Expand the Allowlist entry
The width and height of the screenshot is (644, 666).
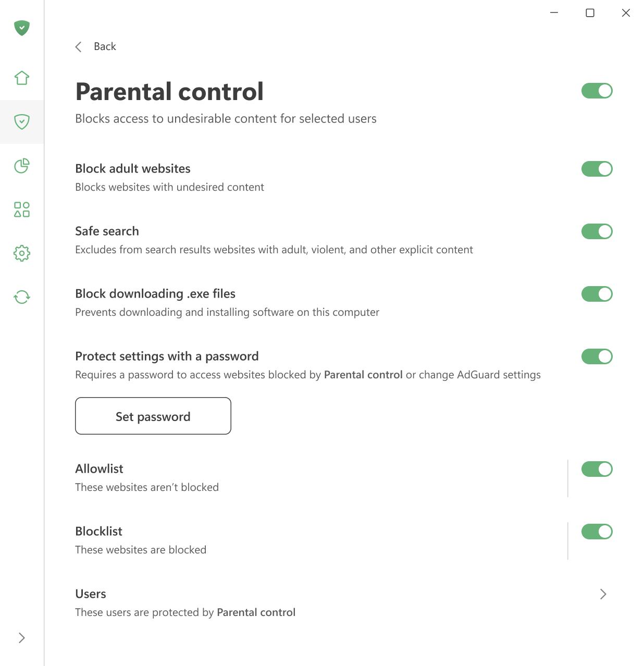pyautogui.click(x=99, y=469)
